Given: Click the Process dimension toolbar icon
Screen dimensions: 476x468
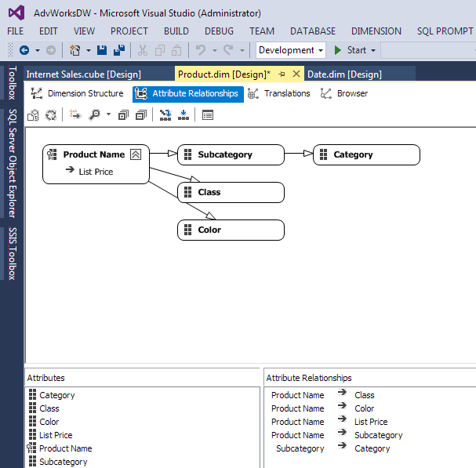Looking at the screenshot, I should click(x=34, y=115).
